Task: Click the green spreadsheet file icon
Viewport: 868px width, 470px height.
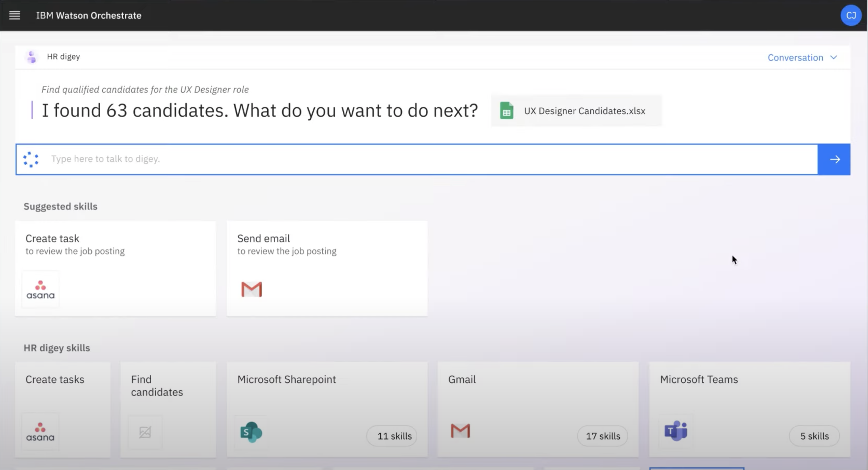Action: [x=507, y=111]
